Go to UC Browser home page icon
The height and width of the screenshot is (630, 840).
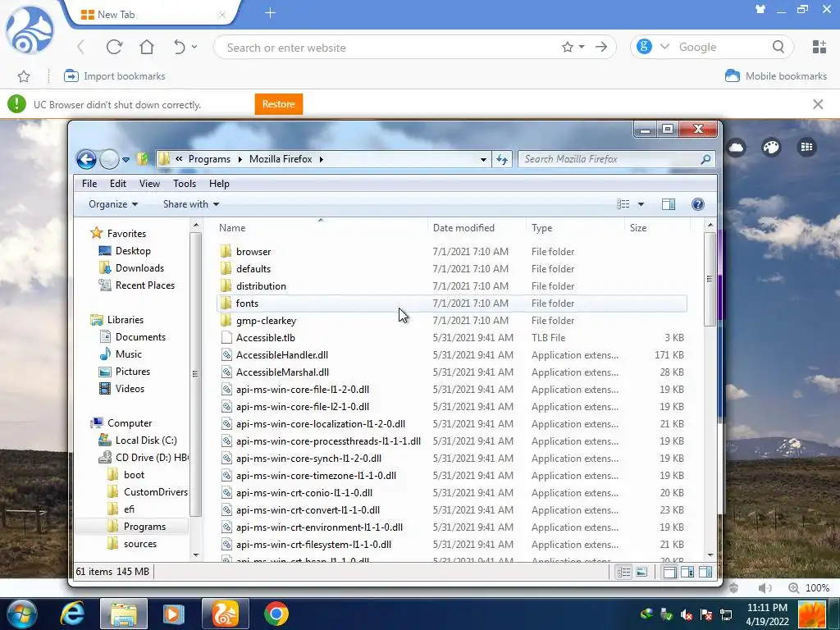point(147,47)
